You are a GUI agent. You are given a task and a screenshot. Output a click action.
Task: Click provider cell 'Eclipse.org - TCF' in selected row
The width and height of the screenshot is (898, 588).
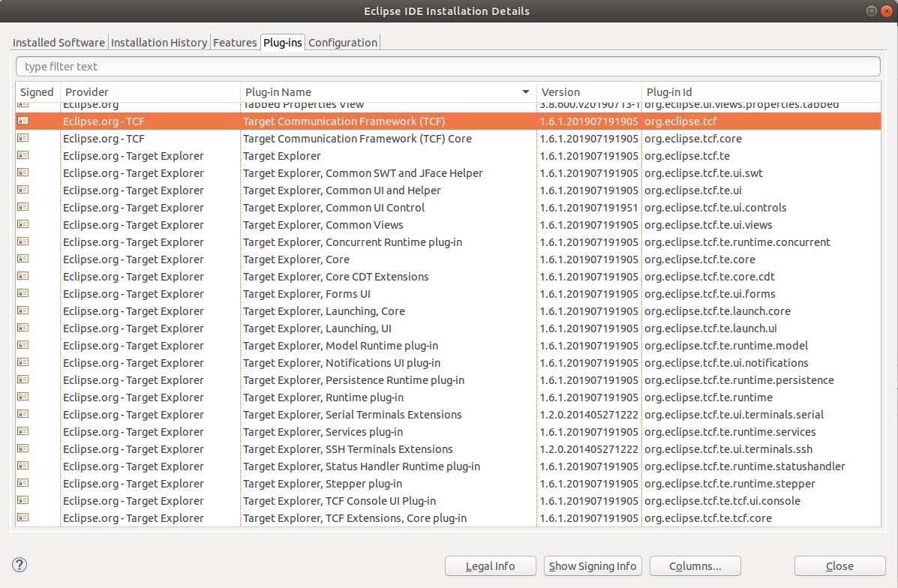tap(104, 121)
